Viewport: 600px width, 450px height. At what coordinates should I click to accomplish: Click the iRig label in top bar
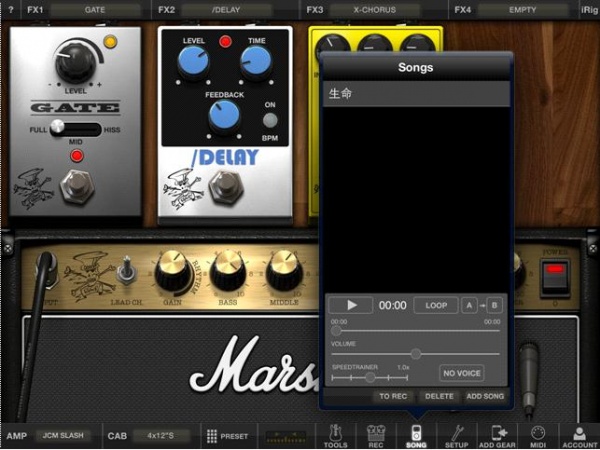(589, 10)
